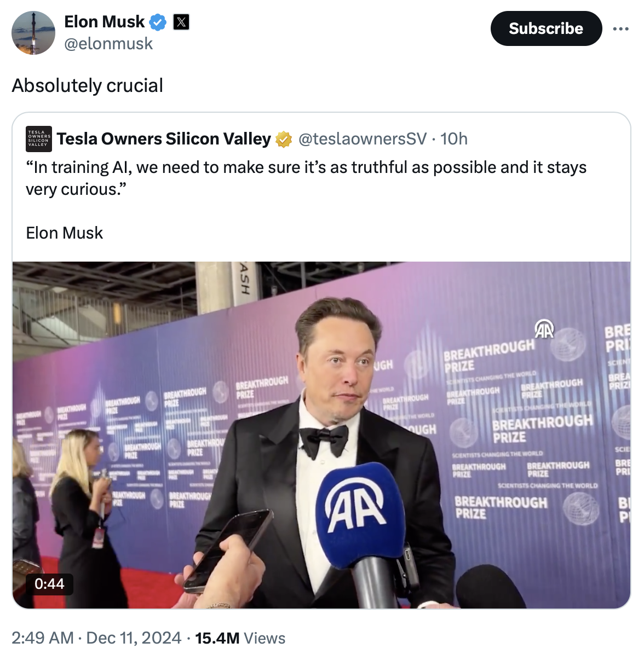Open Elon Musk's profile avatar
644x660 pixels.
(x=33, y=33)
